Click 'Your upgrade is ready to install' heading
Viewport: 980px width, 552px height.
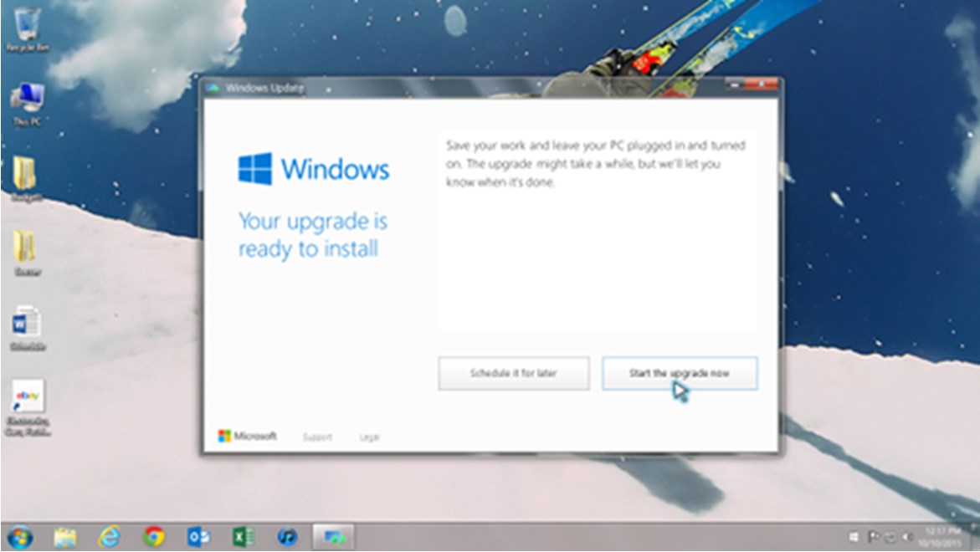313,235
